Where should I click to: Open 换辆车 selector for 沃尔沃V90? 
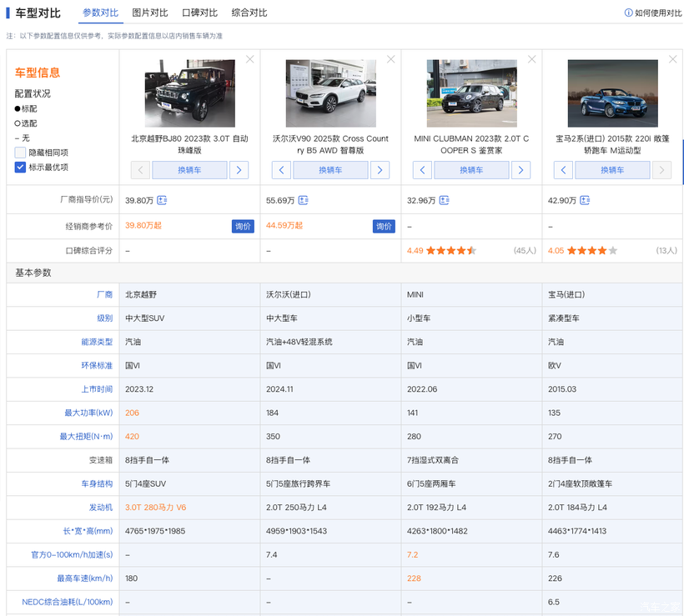[330, 170]
